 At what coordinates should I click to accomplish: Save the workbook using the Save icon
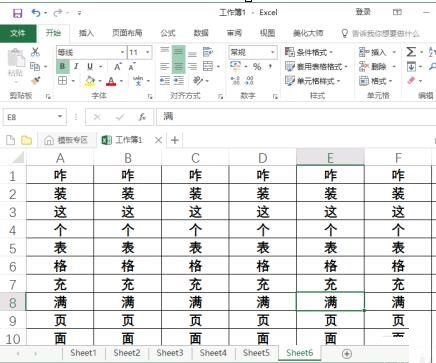point(17,13)
